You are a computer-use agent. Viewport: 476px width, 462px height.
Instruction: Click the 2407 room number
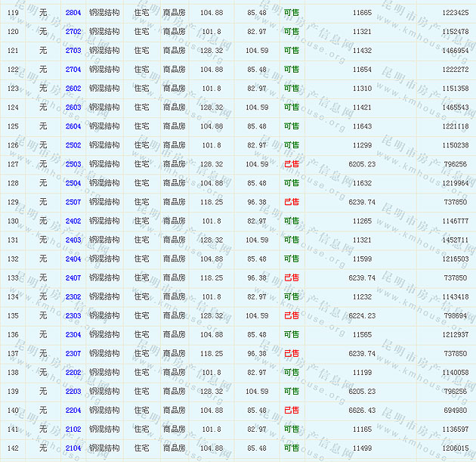point(73,278)
